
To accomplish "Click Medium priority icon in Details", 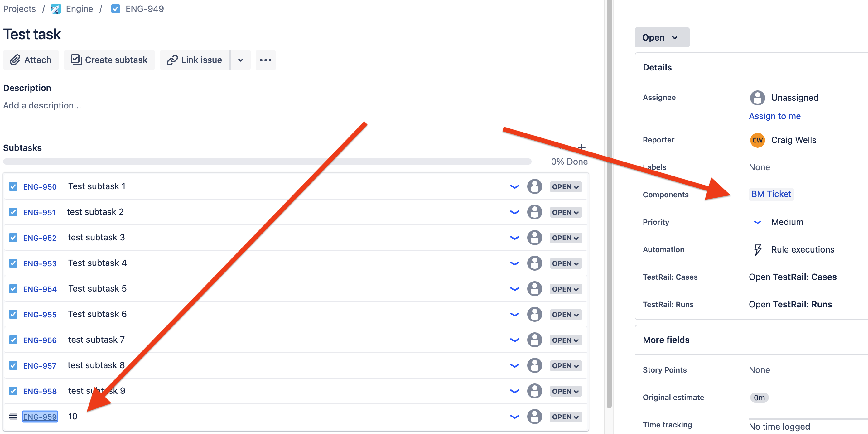I will click(757, 222).
